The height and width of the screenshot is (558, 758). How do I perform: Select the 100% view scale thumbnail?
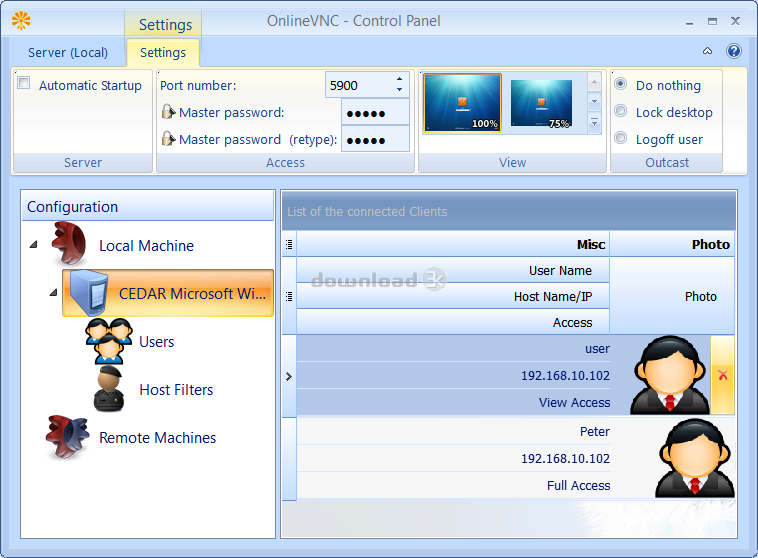(x=462, y=103)
